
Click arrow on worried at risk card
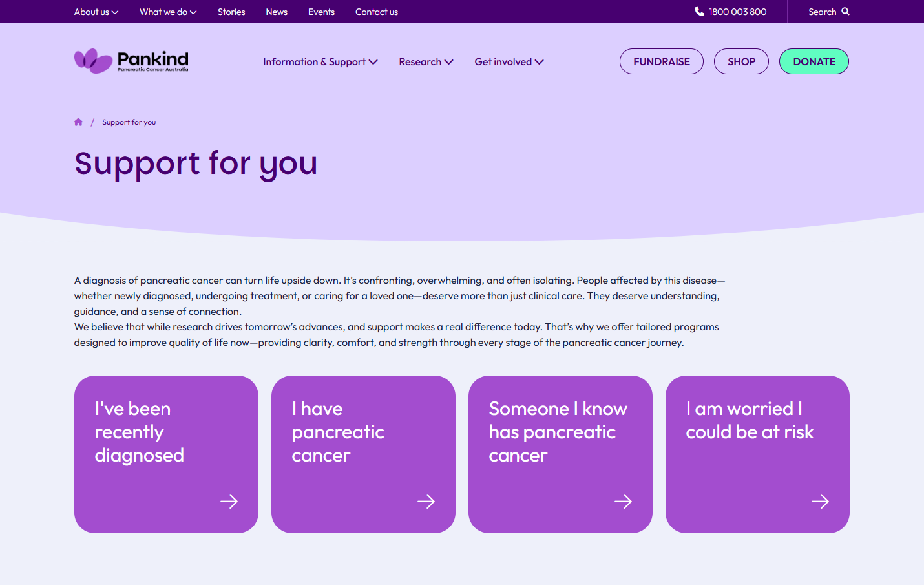coord(820,502)
